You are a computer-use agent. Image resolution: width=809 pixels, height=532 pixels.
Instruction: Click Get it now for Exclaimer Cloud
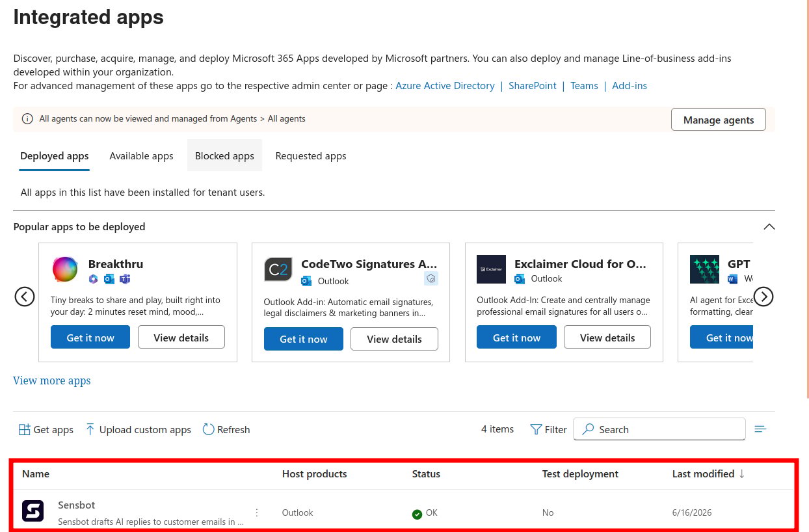click(516, 338)
